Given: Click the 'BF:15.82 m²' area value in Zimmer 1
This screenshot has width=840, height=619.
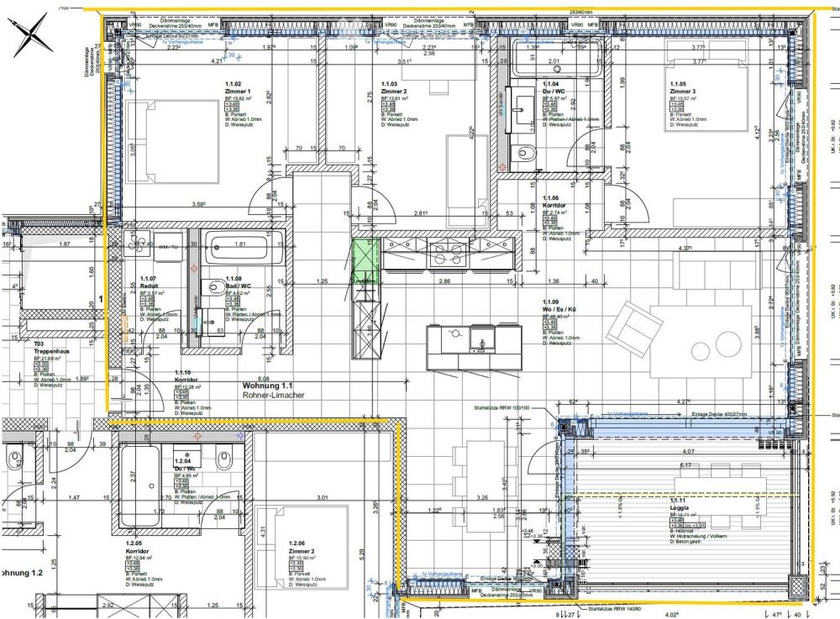Looking at the screenshot, I should pos(238,99).
